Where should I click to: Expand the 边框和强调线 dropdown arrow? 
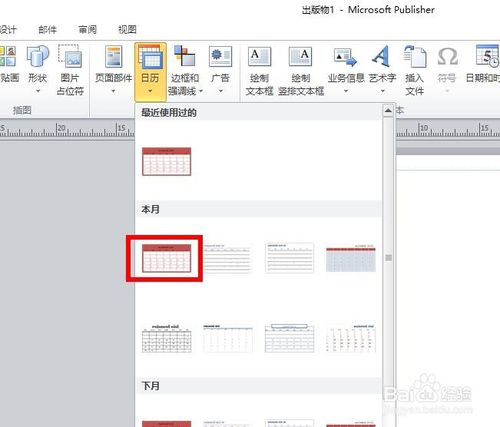[x=201, y=91]
